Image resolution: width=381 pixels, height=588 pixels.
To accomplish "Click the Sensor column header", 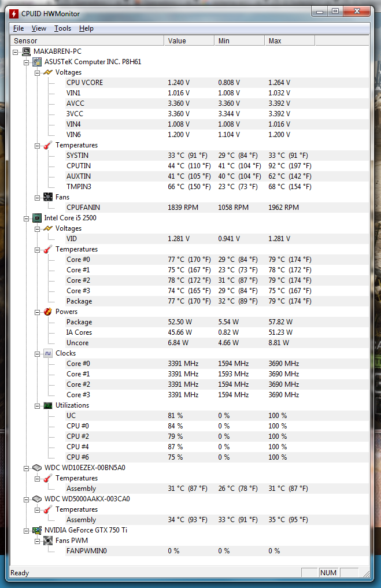I will 87,40.
